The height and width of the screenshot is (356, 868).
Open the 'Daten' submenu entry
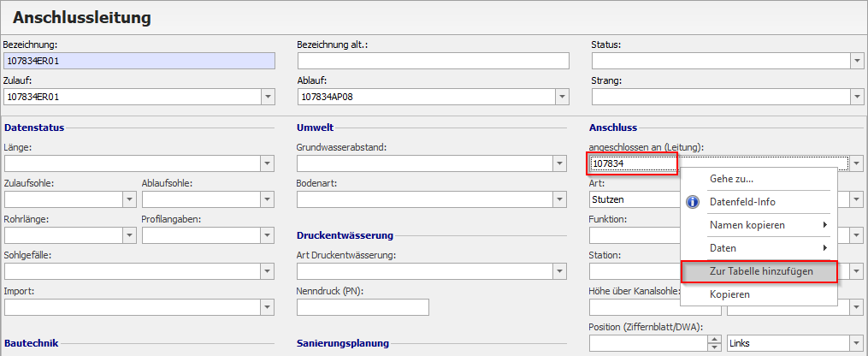723,247
